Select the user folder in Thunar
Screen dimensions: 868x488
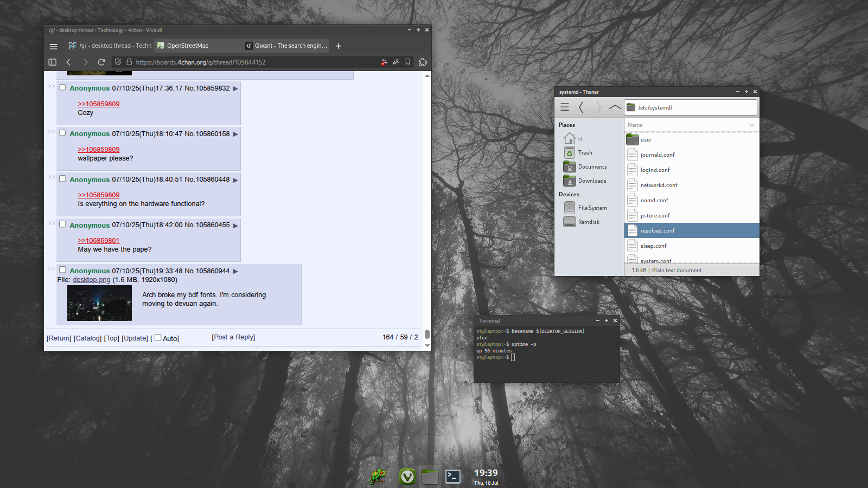[692, 140]
